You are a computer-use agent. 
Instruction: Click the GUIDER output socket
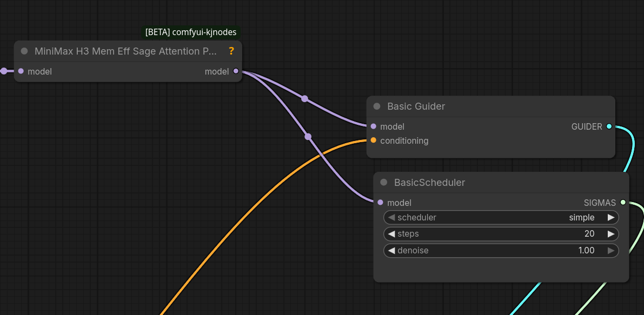pos(609,126)
